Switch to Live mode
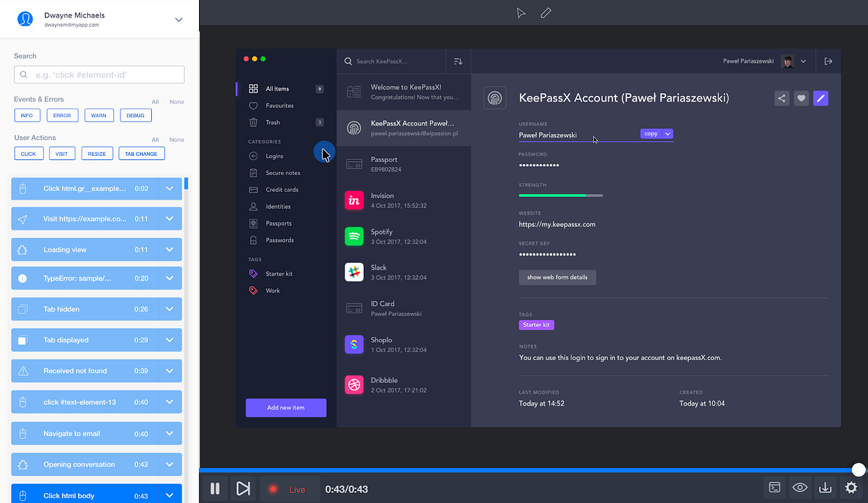Image resolution: width=868 pixels, height=503 pixels. (290, 489)
